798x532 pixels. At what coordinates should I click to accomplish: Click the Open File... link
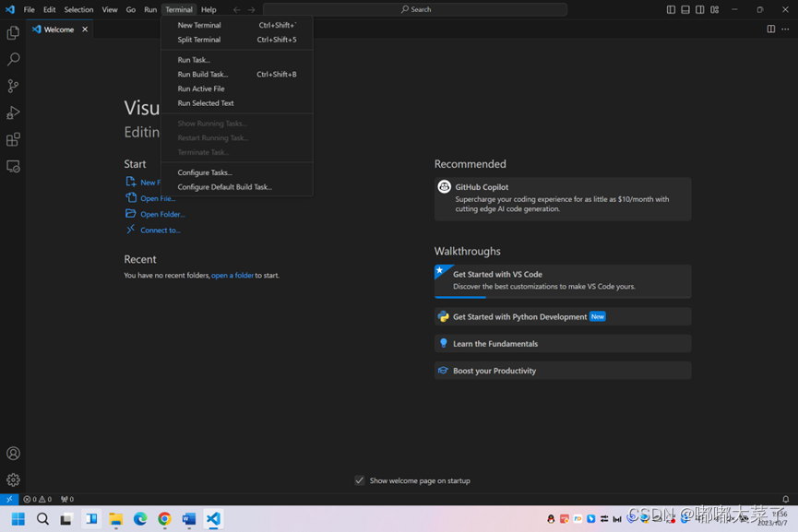point(158,198)
